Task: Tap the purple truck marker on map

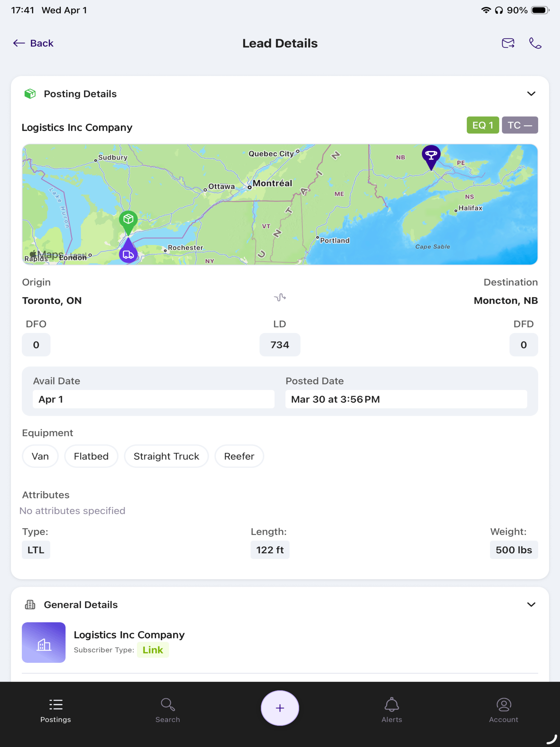Action: [128, 251]
